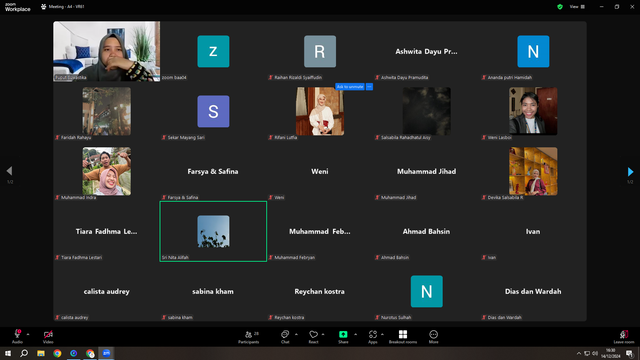The height and width of the screenshot is (360, 640).
Task: Select the Farsya & Safina tile
Action: 213,171
